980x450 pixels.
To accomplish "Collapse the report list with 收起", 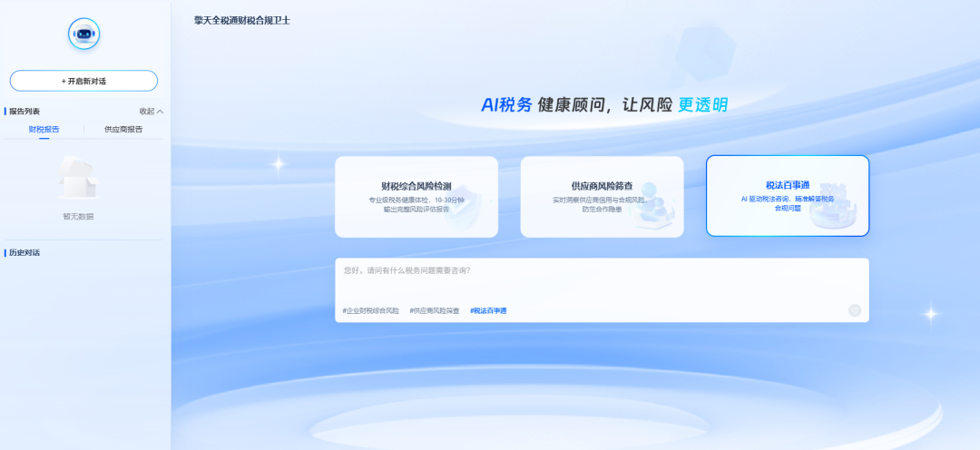I will pos(152,112).
